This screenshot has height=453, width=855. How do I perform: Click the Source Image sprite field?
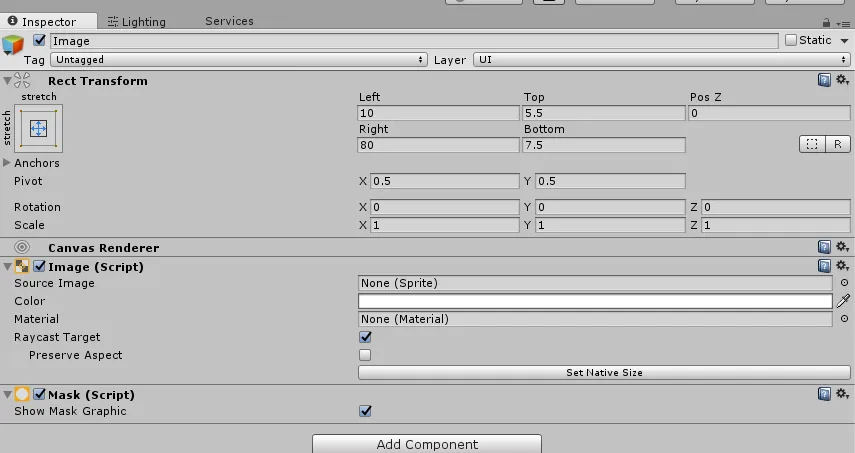pyautogui.click(x=595, y=283)
